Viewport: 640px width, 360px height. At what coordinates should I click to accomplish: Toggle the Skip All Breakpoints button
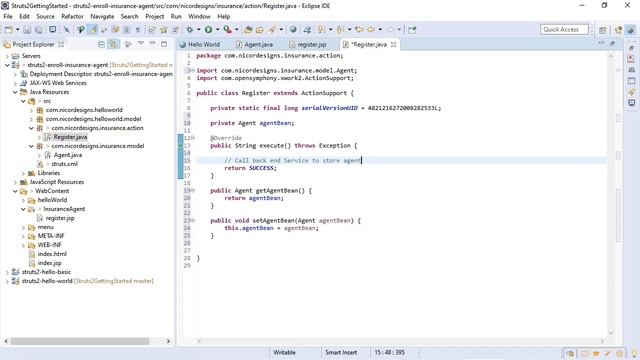coord(67,29)
